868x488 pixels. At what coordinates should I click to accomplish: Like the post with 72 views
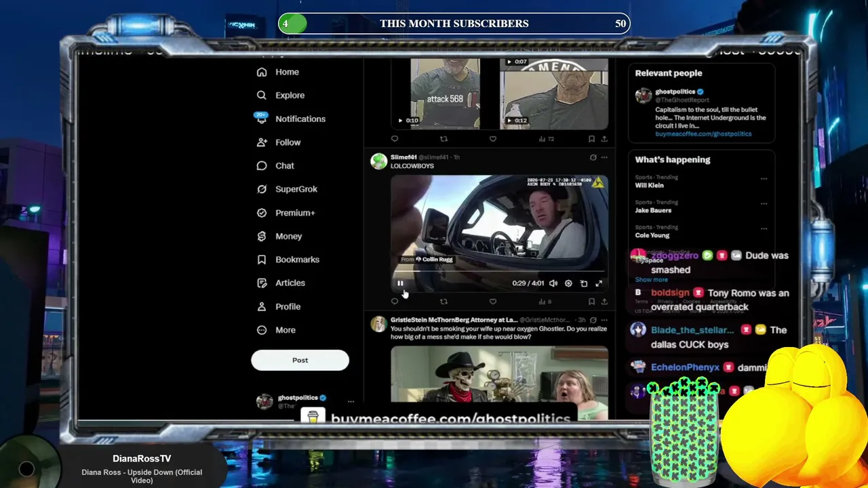(493, 139)
